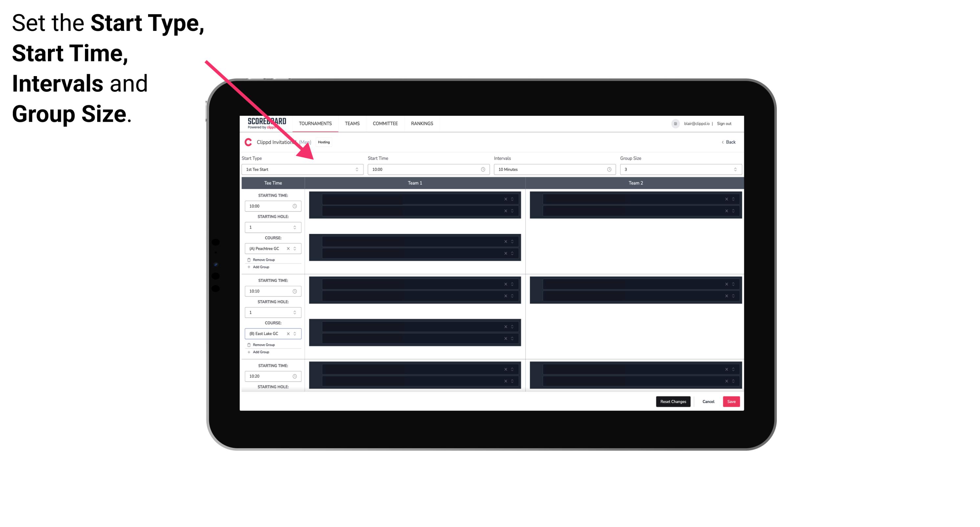
Task: Click the Starting Hole stepper arrow for first tee time
Action: coord(295,227)
